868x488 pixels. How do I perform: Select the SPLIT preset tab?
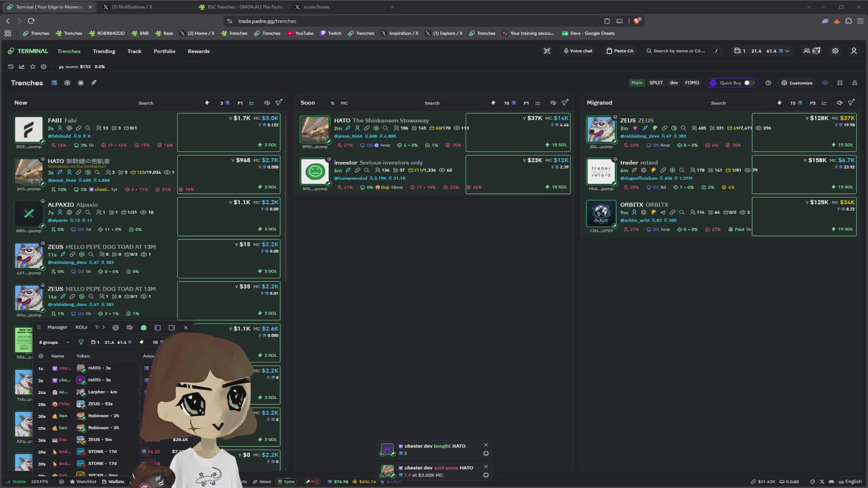pos(656,83)
